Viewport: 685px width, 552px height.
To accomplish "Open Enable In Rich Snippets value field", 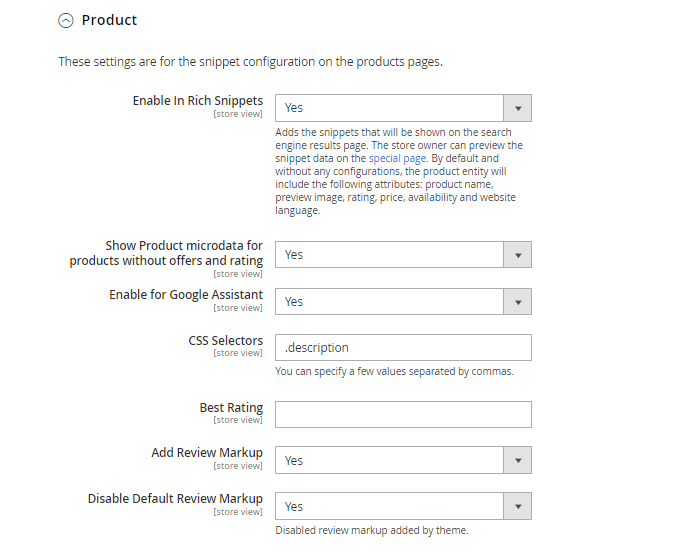I will 389,108.
